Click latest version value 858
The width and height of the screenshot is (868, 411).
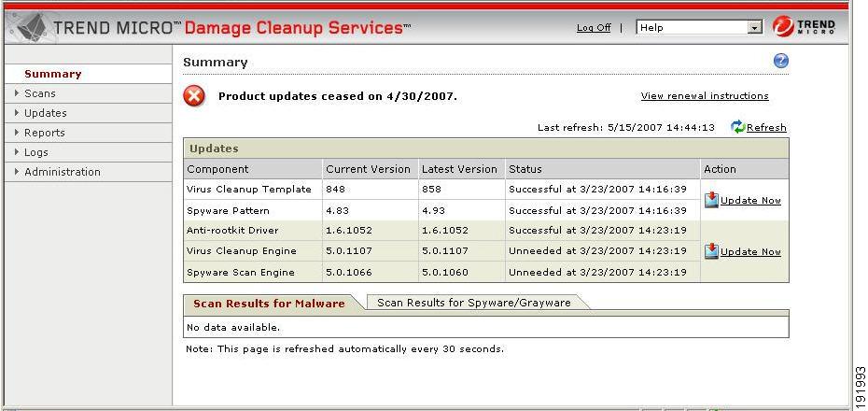click(x=432, y=190)
